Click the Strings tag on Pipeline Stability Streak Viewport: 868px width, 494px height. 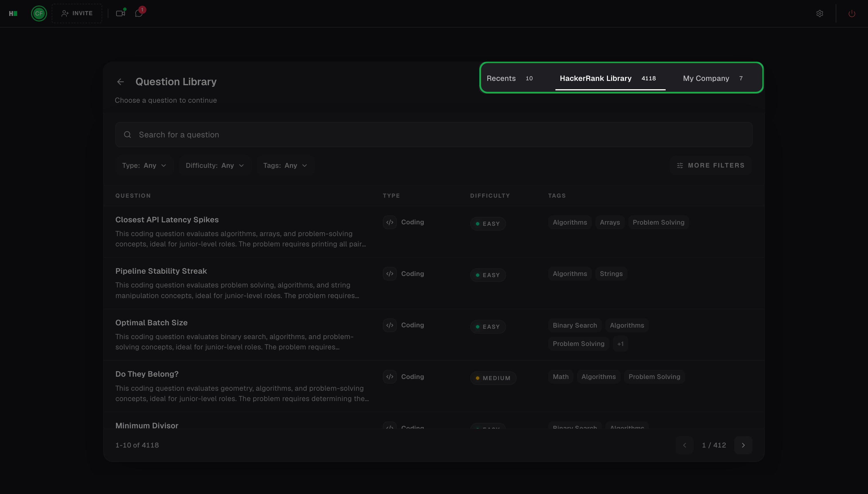tap(611, 274)
